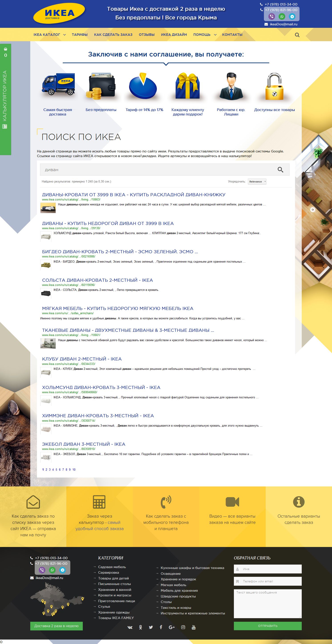
Task: Open Viber chat from the header
Action: click(x=271, y=16)
